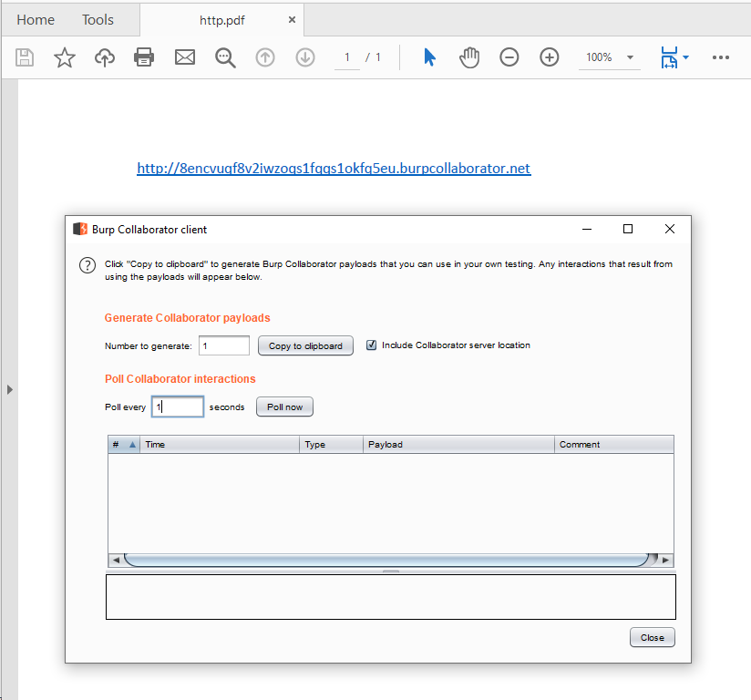Zoom in with plus icon
The image size is (751, 700).
[x=550, y=57]
